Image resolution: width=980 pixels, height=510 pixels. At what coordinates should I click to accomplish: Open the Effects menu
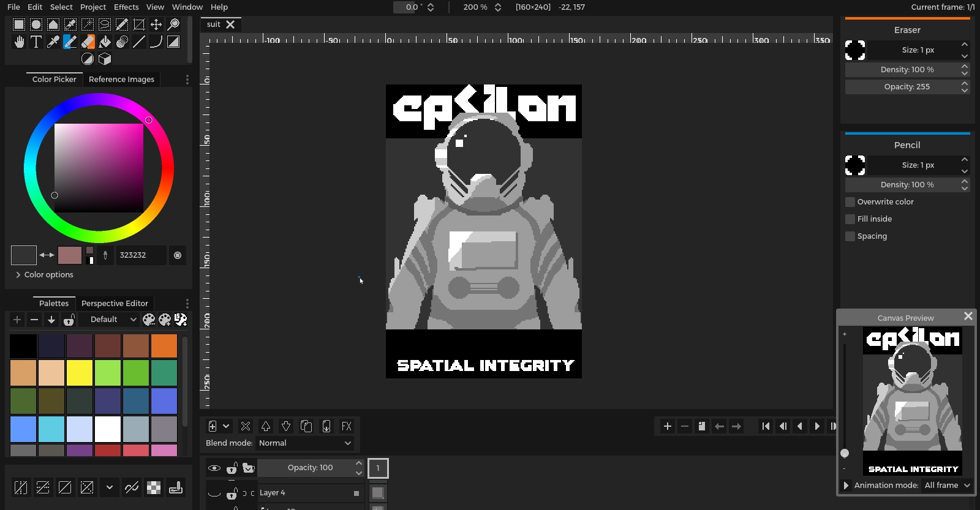[x=126, y=7]
